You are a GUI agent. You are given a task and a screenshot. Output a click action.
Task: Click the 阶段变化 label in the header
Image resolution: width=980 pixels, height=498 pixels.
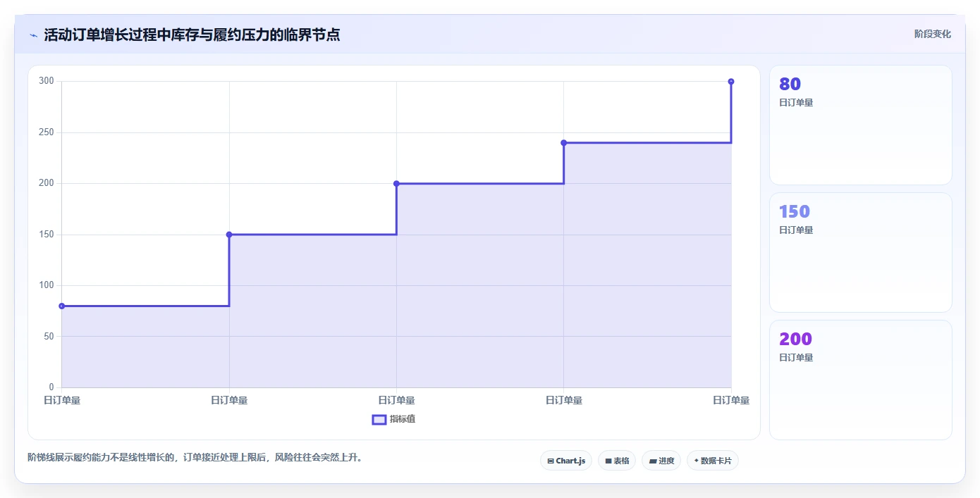point(933,34)
